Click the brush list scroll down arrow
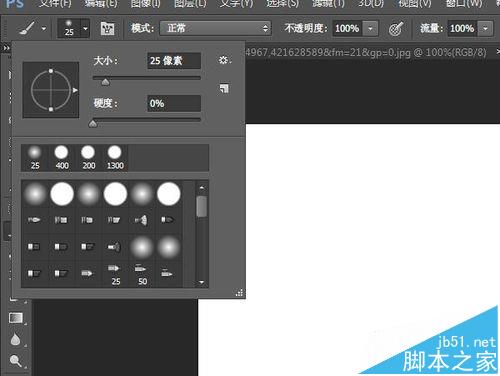 pos(201,282)
